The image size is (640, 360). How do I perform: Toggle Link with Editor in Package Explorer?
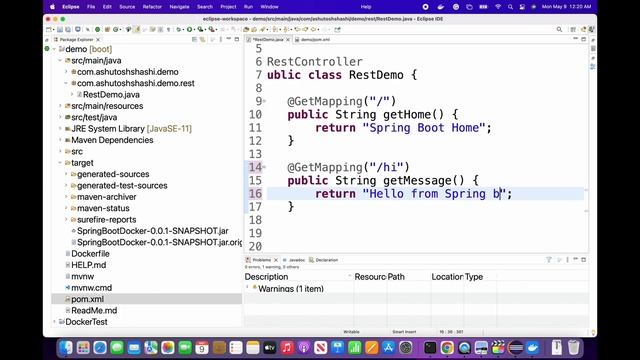(x=202, y=39)
